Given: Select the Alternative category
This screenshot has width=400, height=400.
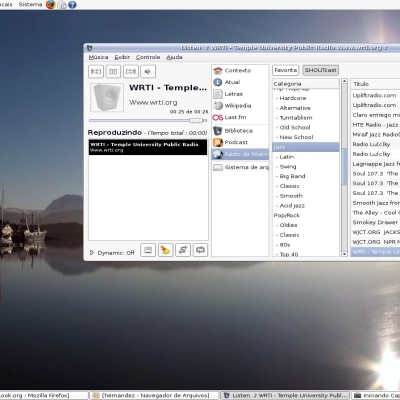Looking at the screenshot, I should point(306,108).
